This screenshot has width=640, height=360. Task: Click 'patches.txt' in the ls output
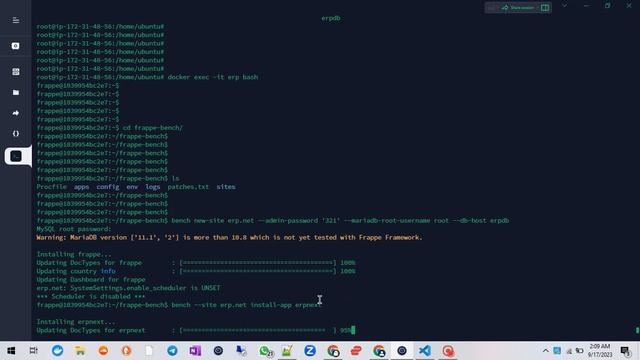188,187
